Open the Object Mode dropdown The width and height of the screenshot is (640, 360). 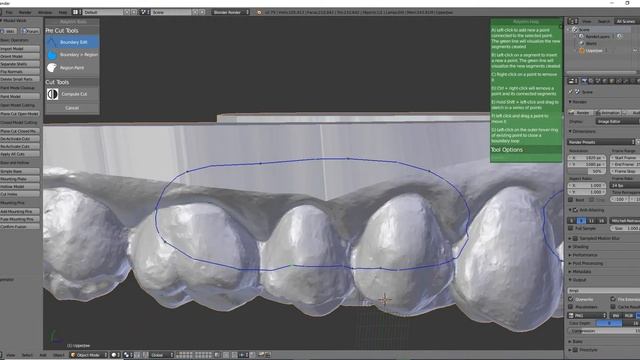[89, 355]
